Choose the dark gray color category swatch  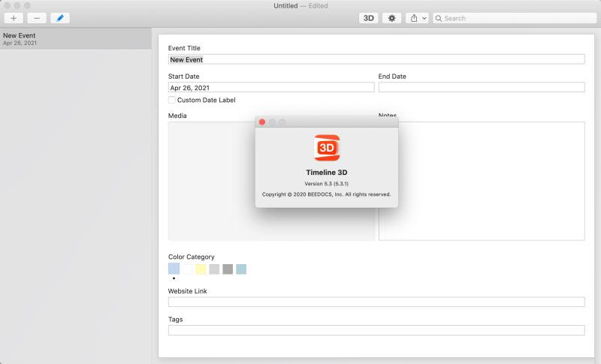[228, 269]
